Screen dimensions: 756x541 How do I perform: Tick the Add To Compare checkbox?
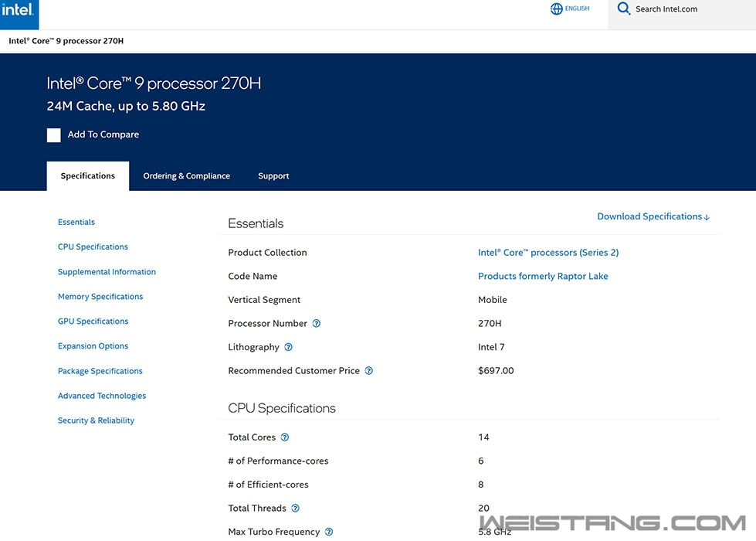click(53, 135)
